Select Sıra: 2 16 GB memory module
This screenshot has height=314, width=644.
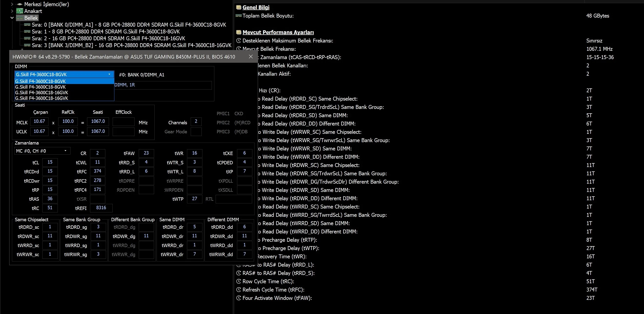coord(109,38)
